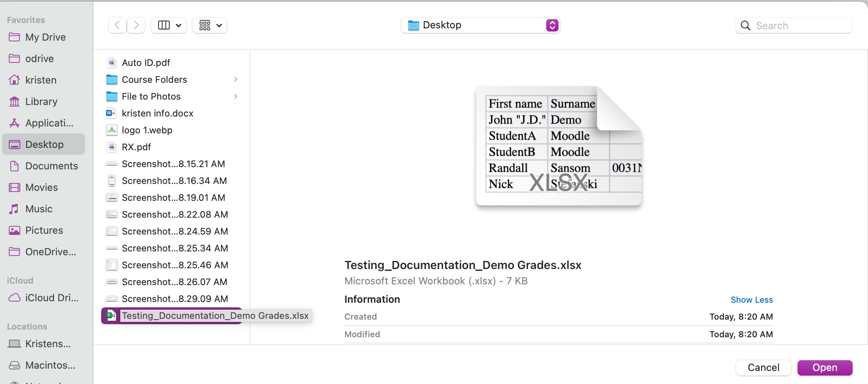868x384 pixels.
Task: Open Applications in the sidebar
Action: tap(49, 123)
